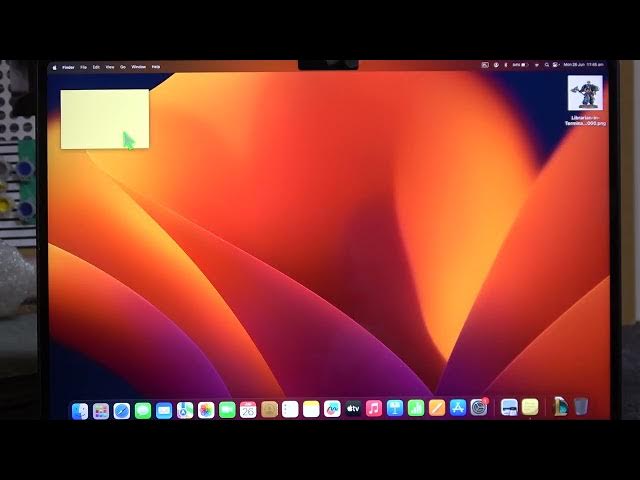Screen dimensions: 640x480
Task: Open the Go menu
Action: (x=122, y=66)
